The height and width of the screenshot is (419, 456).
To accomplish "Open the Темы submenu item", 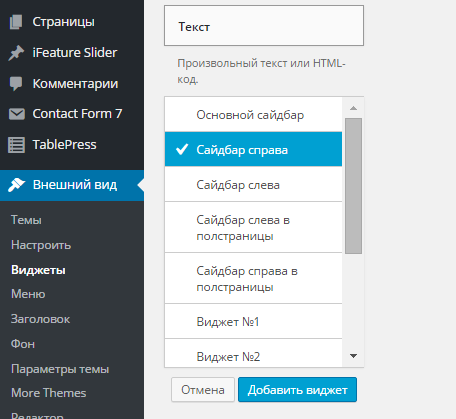I will 26,220.
